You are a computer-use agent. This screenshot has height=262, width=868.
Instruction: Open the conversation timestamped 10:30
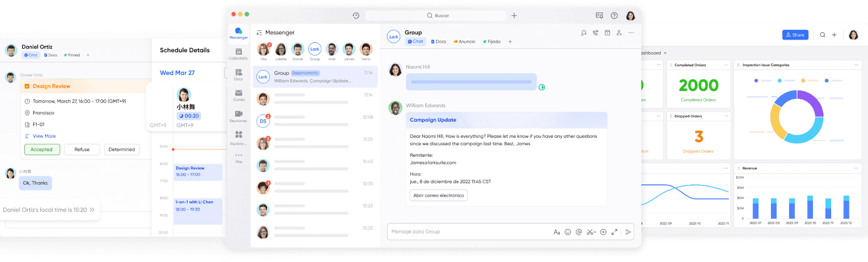315,188
